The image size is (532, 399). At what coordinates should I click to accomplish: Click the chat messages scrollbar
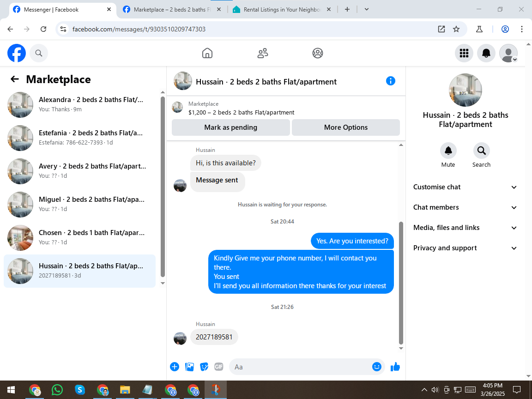click(x=401, y=283)
